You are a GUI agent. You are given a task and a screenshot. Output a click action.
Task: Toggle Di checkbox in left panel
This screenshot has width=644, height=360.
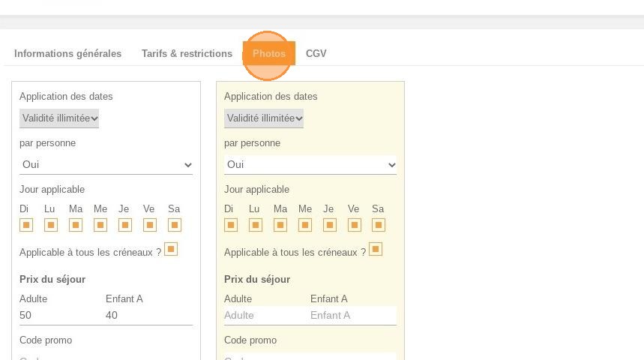(26, 225)
